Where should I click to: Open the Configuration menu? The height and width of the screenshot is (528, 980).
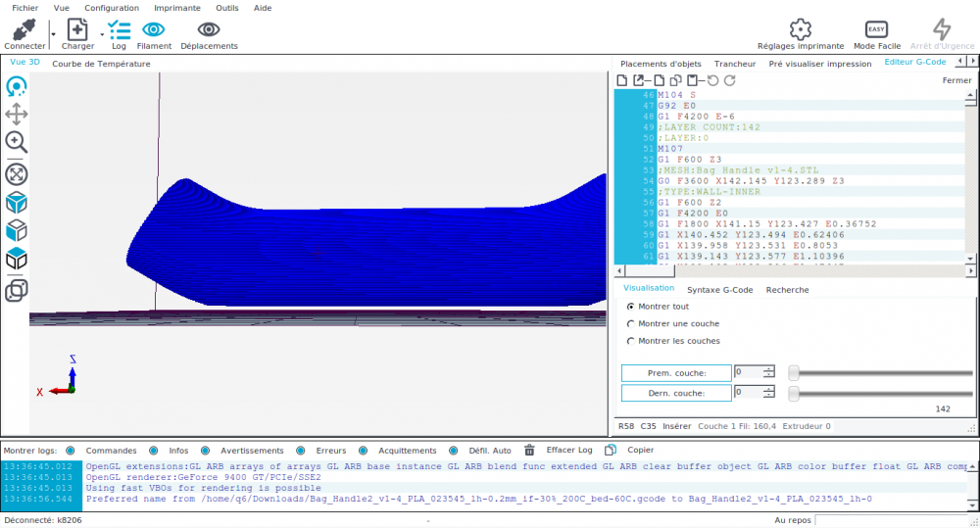pos(111,7)
